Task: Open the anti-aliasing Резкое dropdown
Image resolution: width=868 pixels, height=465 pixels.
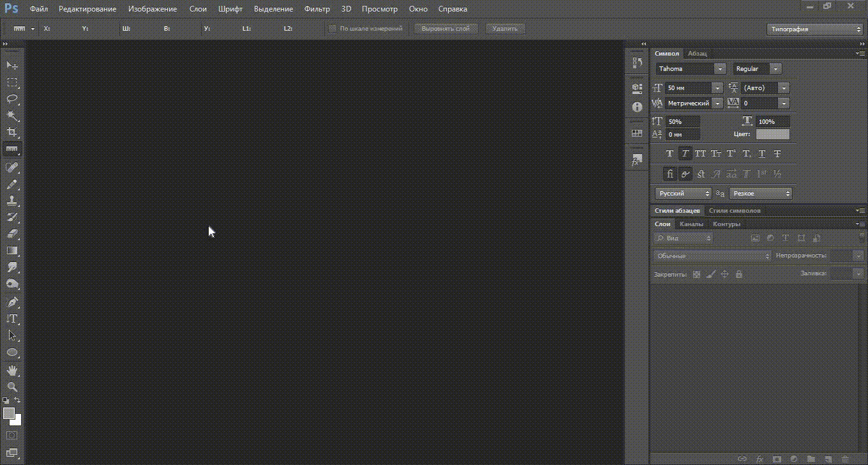Action: (761, 193)
